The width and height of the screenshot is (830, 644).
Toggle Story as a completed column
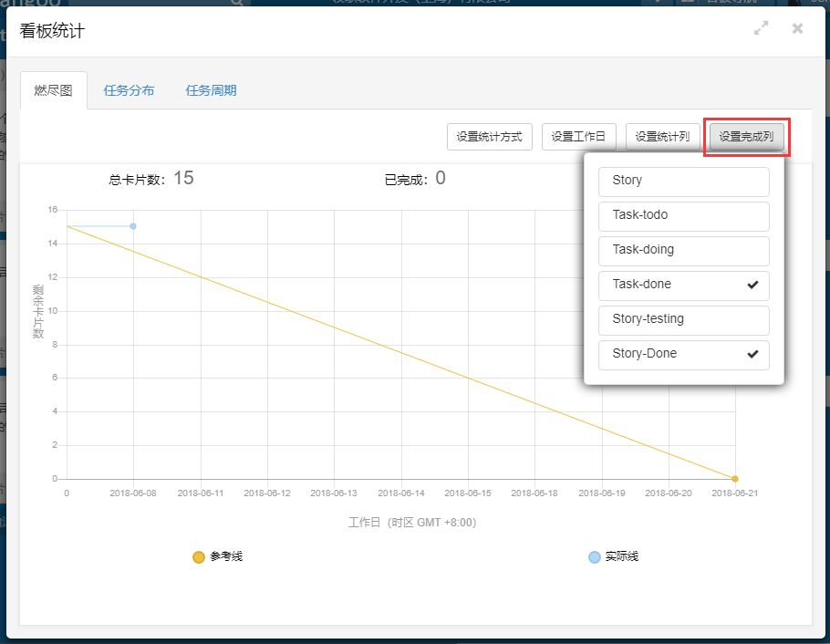[x=683, y=181]
